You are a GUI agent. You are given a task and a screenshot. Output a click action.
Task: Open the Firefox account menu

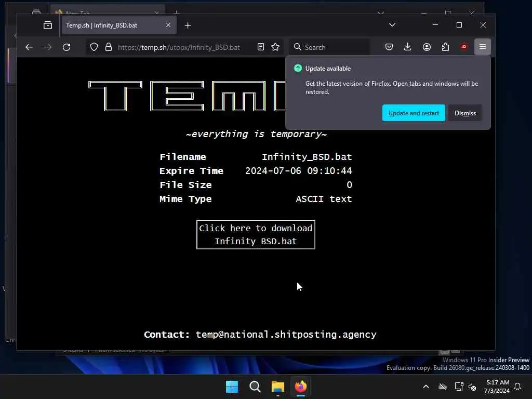pyautogui.click(x=427, y=47)
